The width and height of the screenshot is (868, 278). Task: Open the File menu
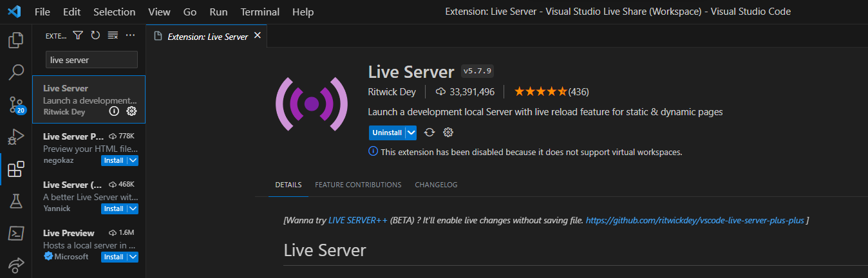tap(42, 12)
